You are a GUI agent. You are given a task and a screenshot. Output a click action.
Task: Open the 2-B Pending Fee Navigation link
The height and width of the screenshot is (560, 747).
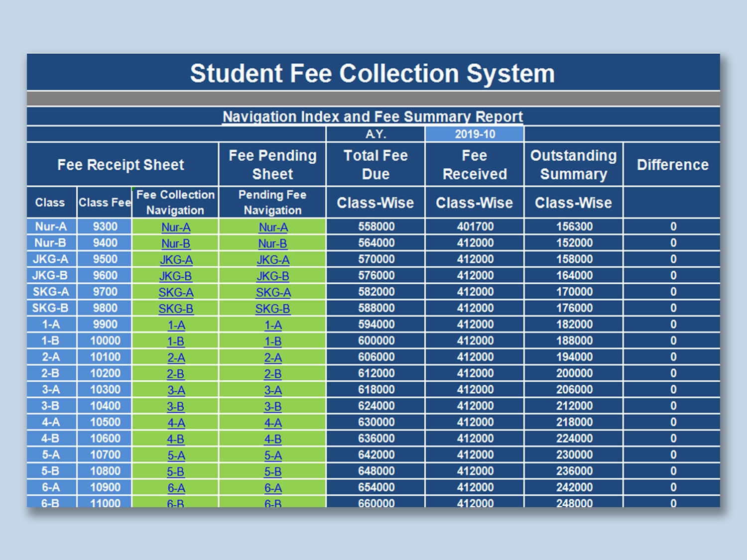pos(272,374)
